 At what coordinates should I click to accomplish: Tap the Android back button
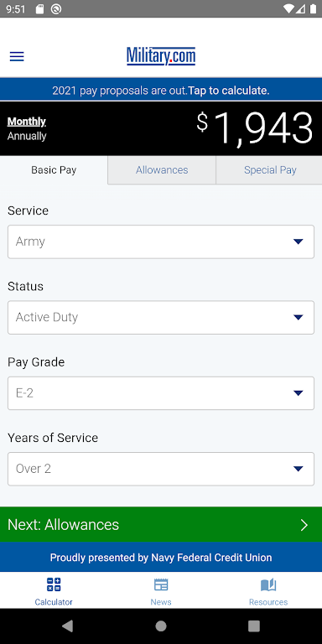(67, 626)
